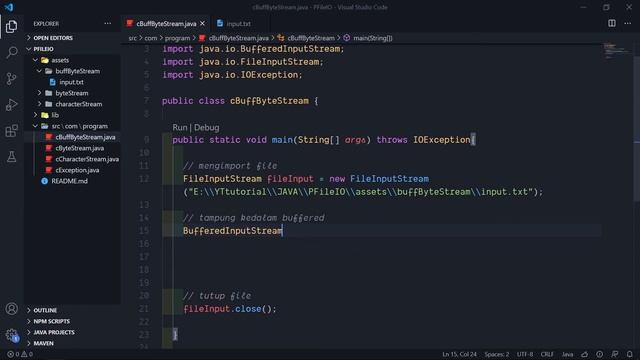640x360 pixels.
Task: Change indentation via Spaces: 2
Action: 497,354
